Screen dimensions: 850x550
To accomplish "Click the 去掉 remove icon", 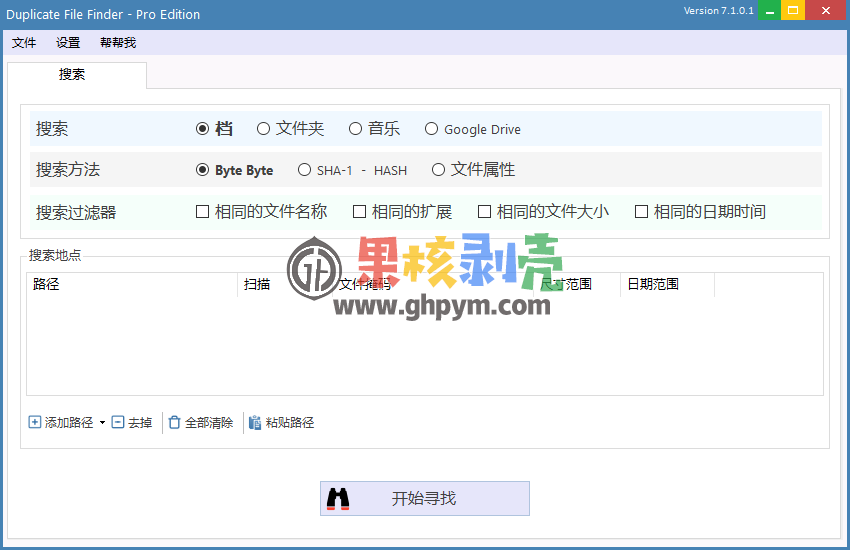I will point(118,422).
